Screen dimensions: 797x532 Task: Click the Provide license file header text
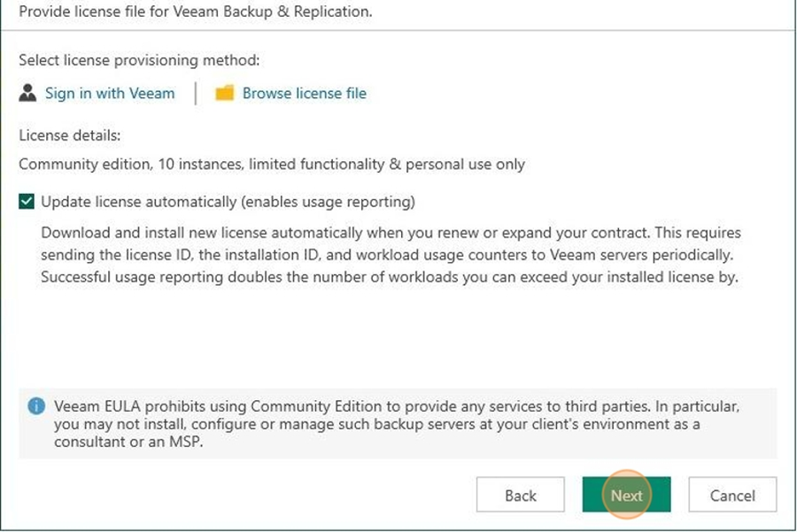click(x=195, y=12)
